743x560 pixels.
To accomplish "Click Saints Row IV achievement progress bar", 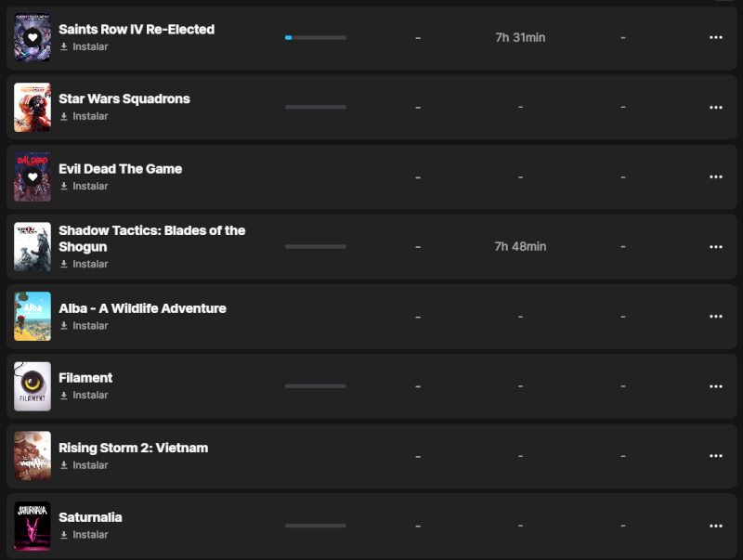I will [316, 38].
